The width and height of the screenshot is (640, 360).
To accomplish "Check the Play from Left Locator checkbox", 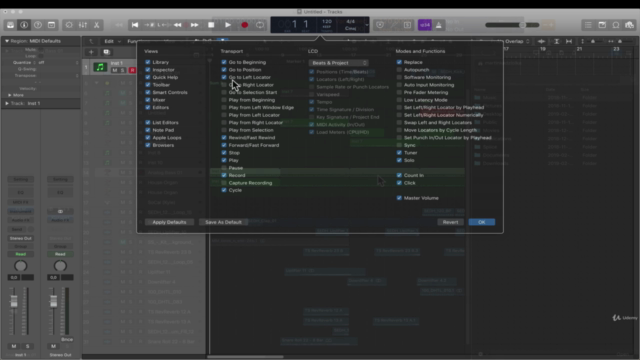I will point(224,115).
